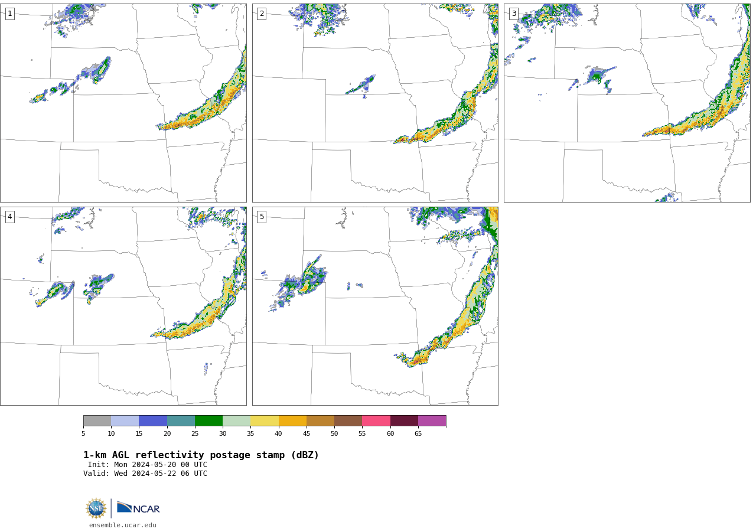756x532 pixels.
Task: Open ensemble member 5 reflectivity map
Action: point(375,306)
